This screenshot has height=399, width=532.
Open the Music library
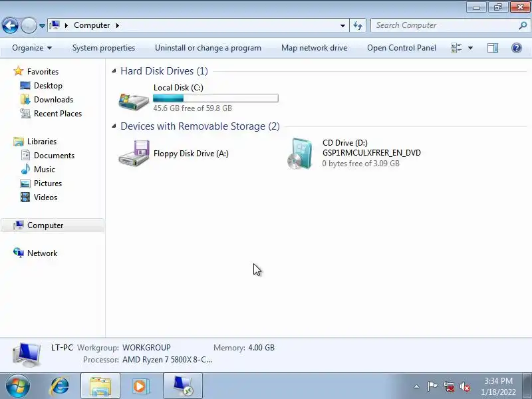(x=44, y=169)
